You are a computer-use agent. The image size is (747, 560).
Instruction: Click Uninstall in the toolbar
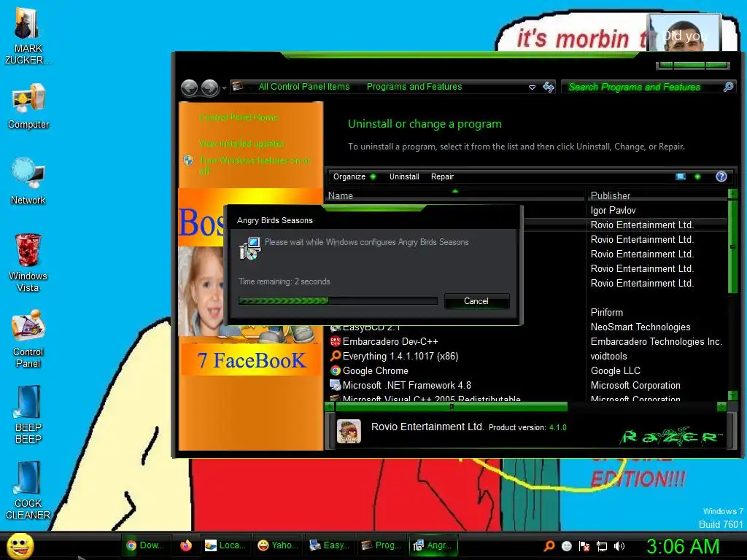click(404, 176)
